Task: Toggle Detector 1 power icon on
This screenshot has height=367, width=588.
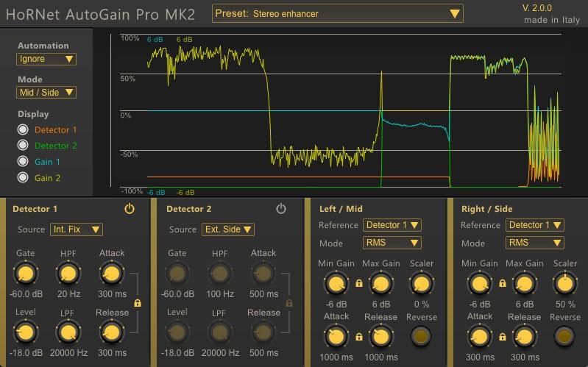Action: coord(130,209)
